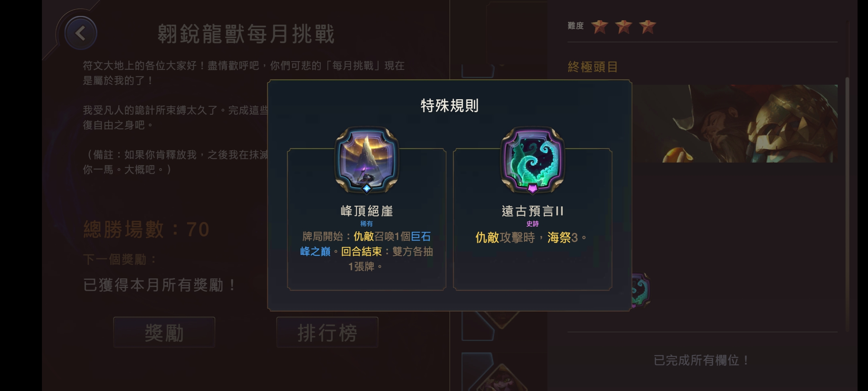Image resolution: width=868 pixels, height=391 pixels.
Task: Select the 峰頂絕崖 mountain rule icon
Action: tap(366, 160)
